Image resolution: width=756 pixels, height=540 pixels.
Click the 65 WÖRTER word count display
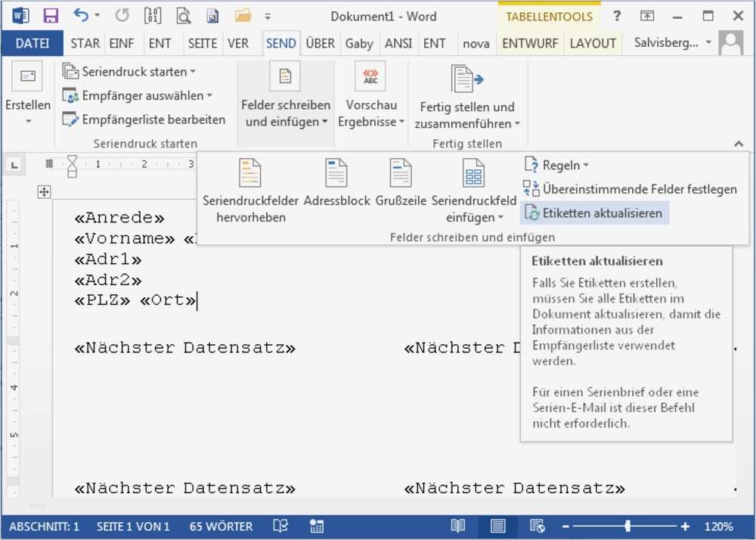click(x=220, y=526)
